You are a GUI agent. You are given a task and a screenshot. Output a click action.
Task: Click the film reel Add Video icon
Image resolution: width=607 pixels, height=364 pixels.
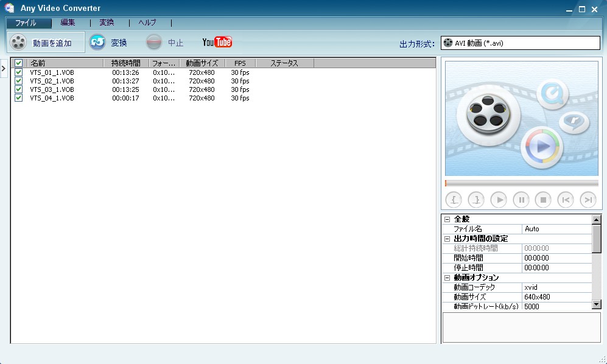(18, 42)
